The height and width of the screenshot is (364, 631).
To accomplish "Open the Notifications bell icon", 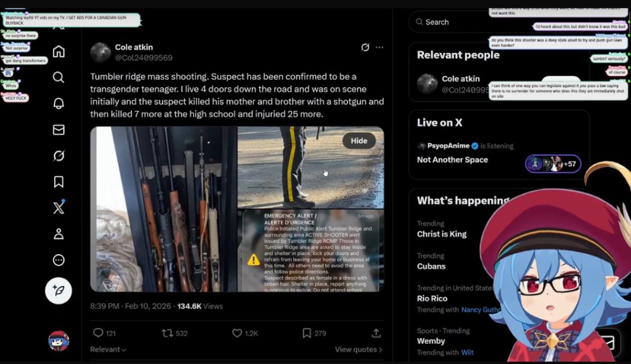I will [x=59, y=103].
